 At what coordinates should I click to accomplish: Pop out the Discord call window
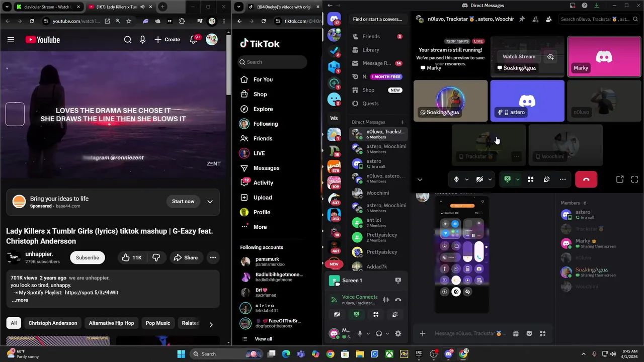[620, 179]
